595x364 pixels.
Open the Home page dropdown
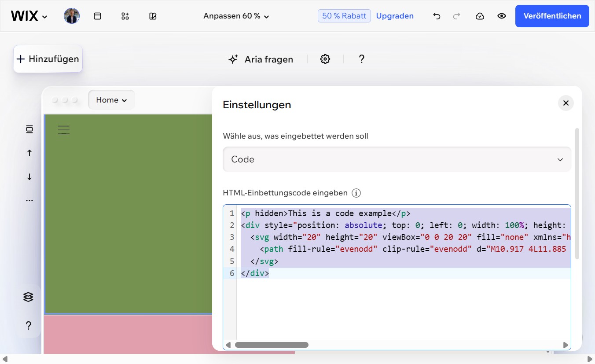(111, 100)
